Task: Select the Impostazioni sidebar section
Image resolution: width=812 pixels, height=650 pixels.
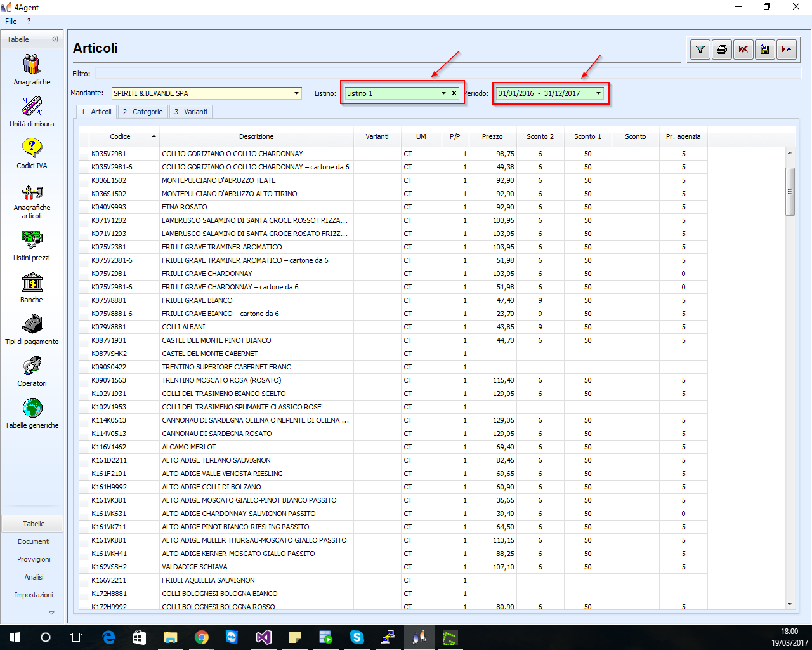Action: 33,595
